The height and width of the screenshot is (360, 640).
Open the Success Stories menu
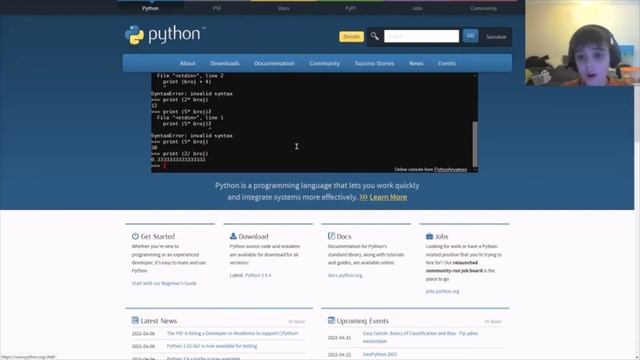point(374,63)
